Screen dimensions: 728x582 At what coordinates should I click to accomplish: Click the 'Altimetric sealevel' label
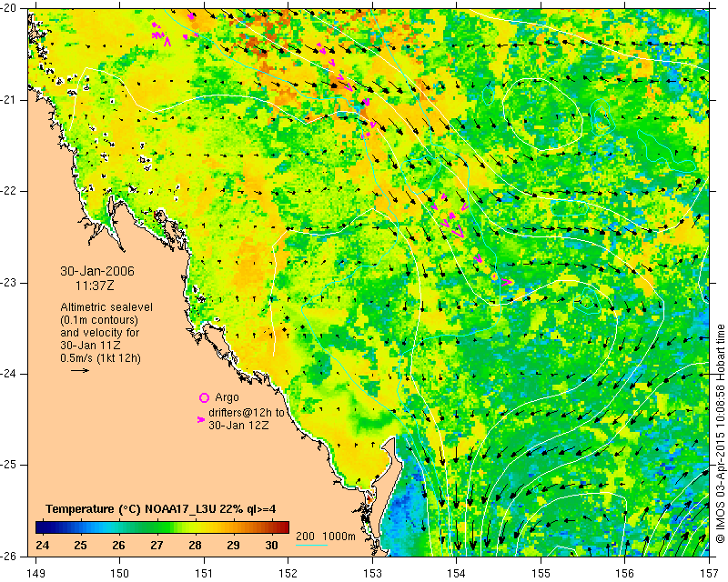coord(106,307)
